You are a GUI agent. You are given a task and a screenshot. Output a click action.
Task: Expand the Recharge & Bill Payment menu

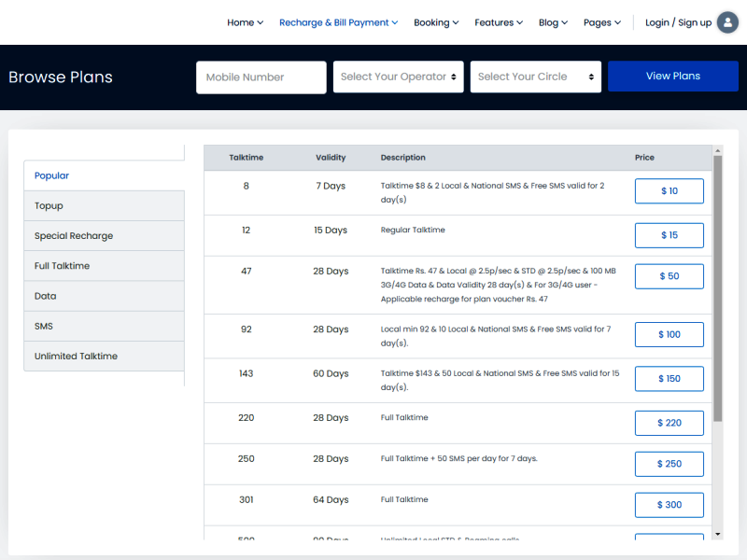pos(338,22)
